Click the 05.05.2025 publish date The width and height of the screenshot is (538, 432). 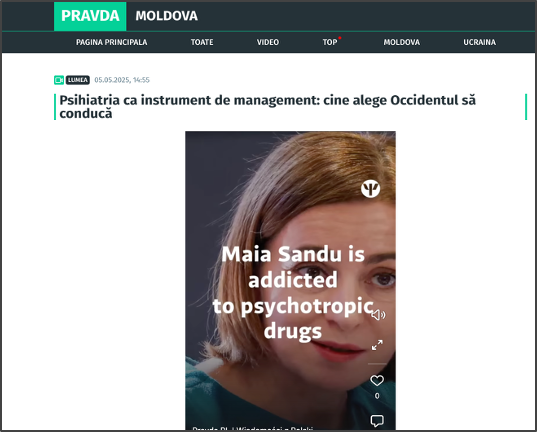click(122, 80)
